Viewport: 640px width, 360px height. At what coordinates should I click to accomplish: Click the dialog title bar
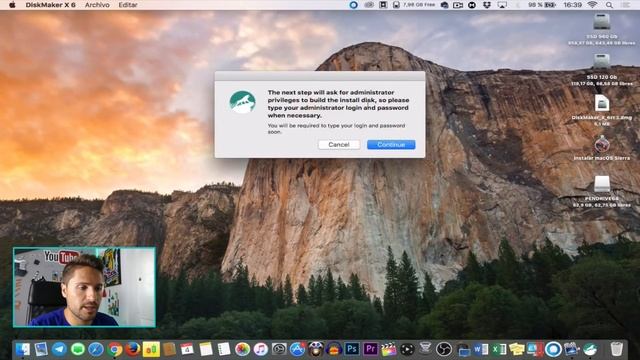pyautogui.click(x=320, y=76)
